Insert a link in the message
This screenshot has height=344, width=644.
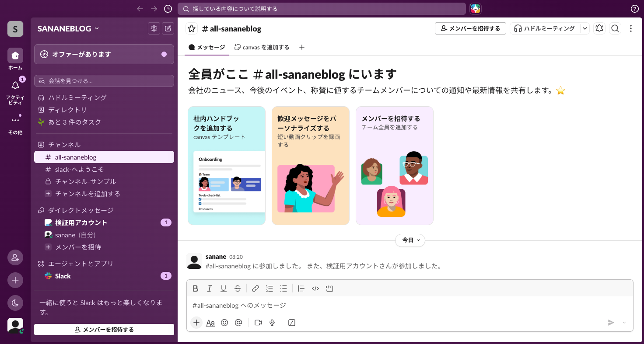(255, 288)
